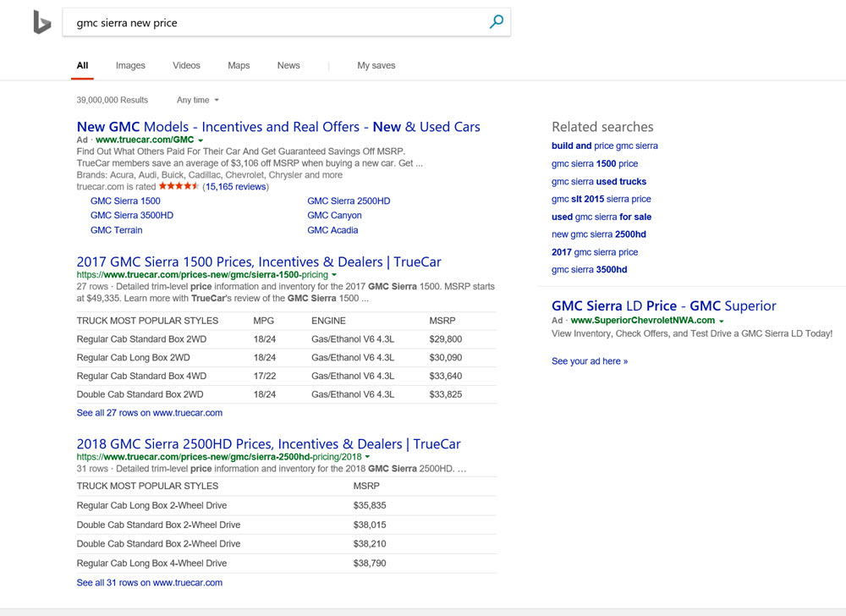
Task: Open New GMC Models Incentives and Real Offers ad
Action: click(x=278, y=127)
